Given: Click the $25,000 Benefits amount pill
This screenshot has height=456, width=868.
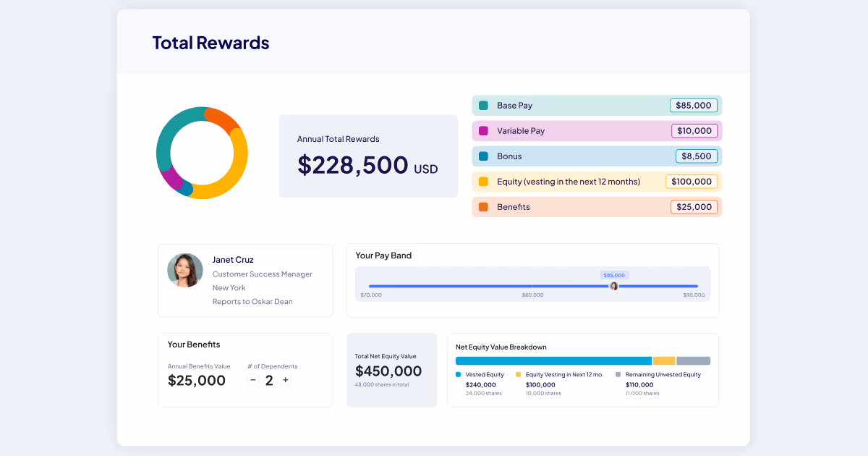Looking at the screenshot, I should 694,206.
